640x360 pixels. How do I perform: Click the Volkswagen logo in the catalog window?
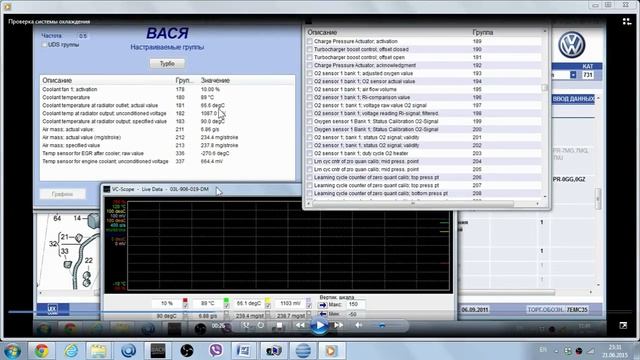pyautogui.click(x=572, y=45)
